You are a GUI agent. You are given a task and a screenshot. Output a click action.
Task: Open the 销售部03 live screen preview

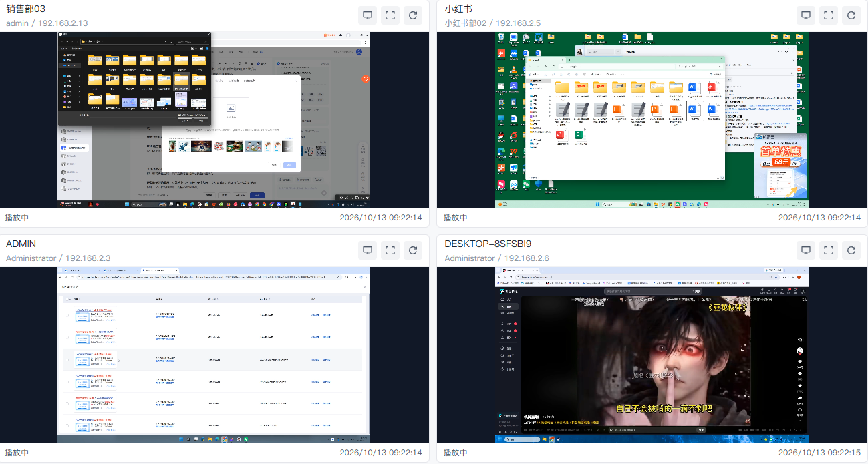tap(214, 120)
